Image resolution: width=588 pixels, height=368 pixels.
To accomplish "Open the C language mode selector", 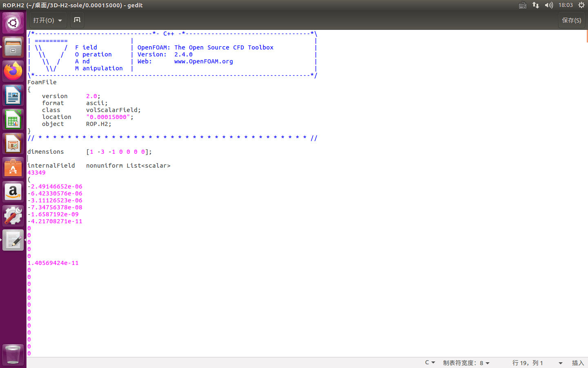I will pyautogui.click(x=430, y=363).
